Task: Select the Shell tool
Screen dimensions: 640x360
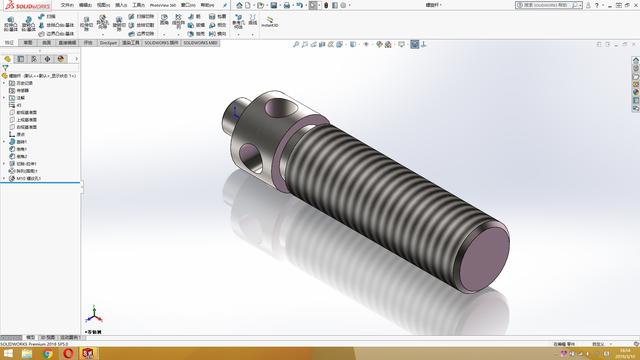Action: coord(196,34)
